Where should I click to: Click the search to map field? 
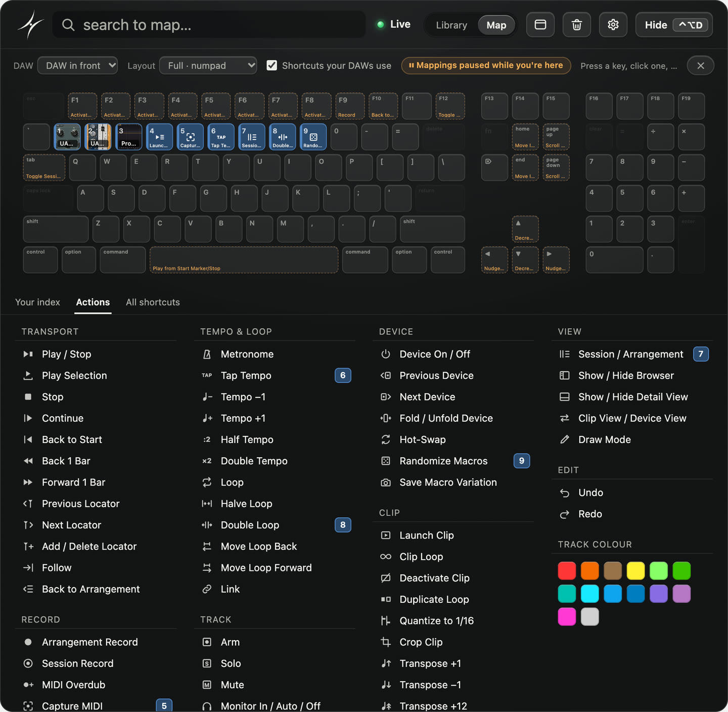tap(209, 25)
